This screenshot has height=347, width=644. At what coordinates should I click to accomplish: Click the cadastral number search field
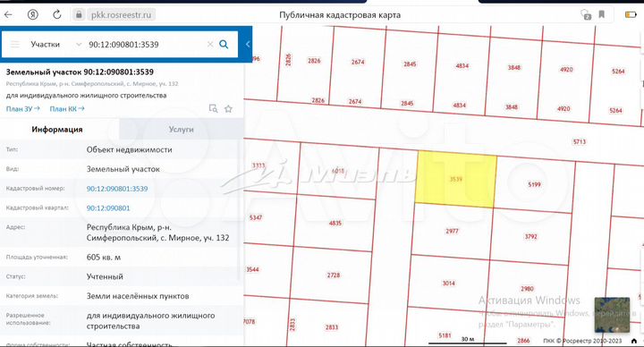(x=146, y=45)
